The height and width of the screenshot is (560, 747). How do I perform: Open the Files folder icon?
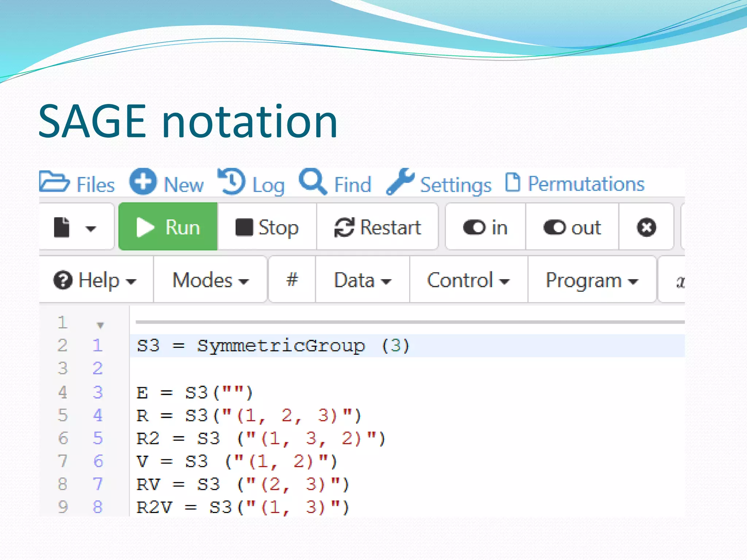point(54,181)
